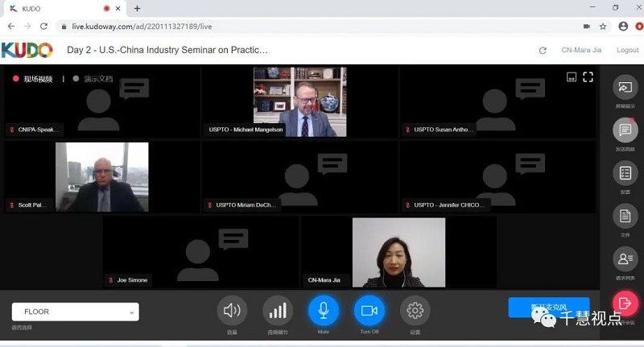
Task: Open the screen share panel in sidebar
Action: click(625, 88)
